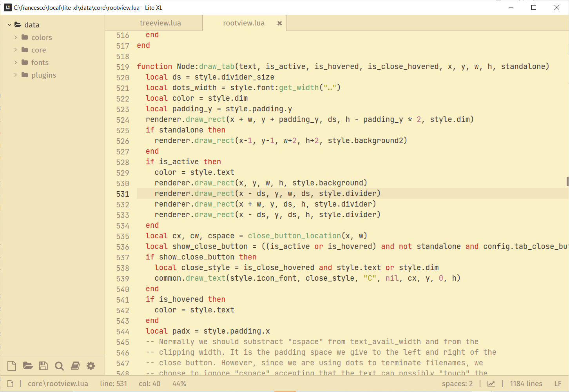Click the colors folder icon
This screenshot has height=392, width=569.
point(25,37)
